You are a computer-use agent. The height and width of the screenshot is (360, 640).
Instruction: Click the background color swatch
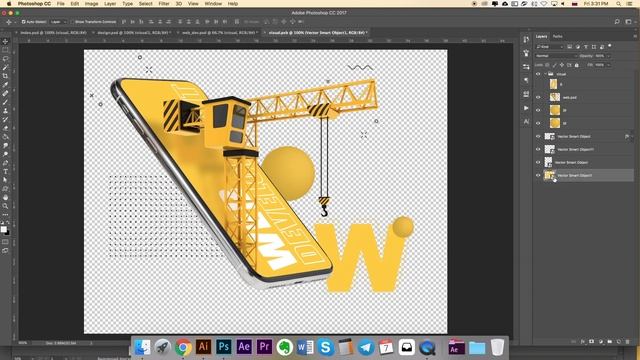[x=7, y=232]
